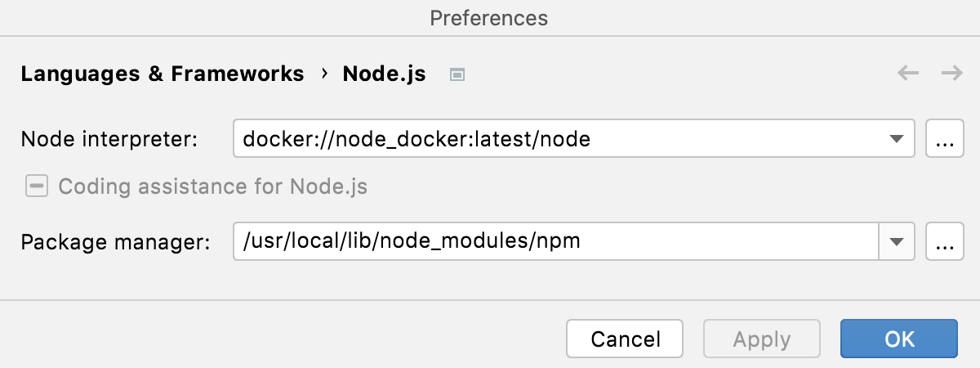The image size is (980, 368).
Task: Select the Node.js breadcrumb item
Action: coord(384,74)
